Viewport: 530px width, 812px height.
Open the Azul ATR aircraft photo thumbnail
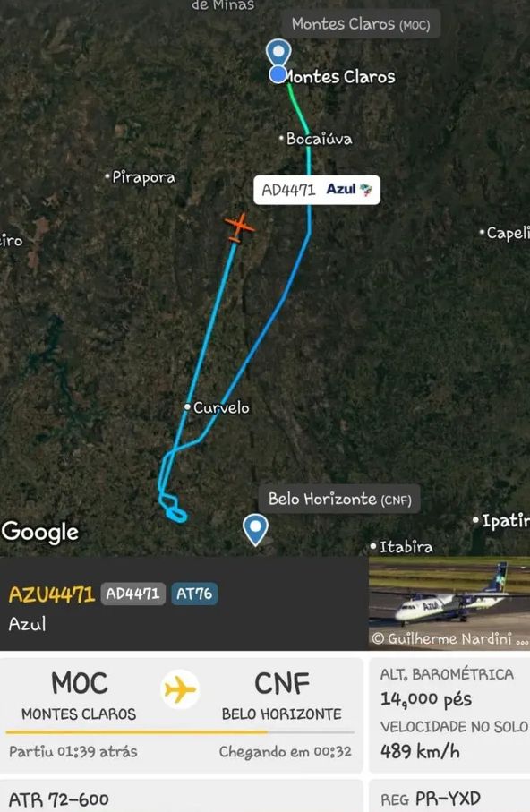click(x=449, y=603)
